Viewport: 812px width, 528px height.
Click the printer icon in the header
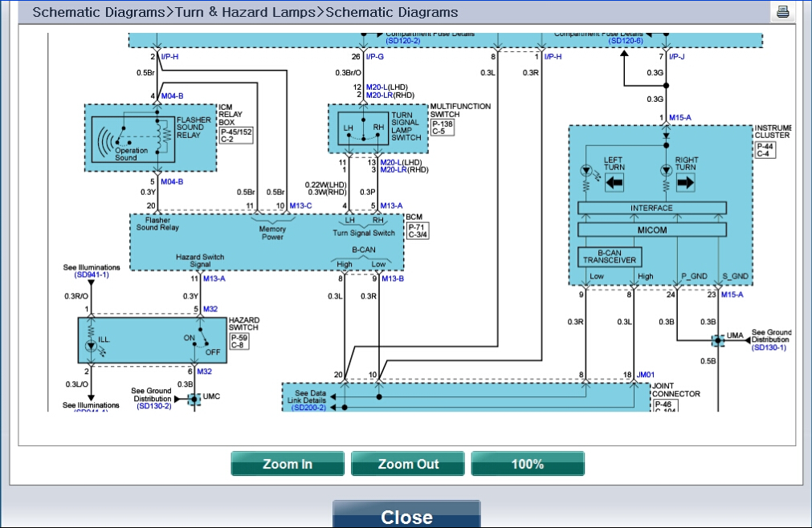coord(782,11)
